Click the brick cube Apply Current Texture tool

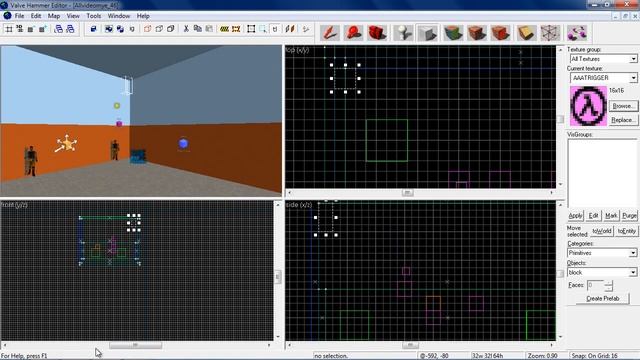(477, 33)
